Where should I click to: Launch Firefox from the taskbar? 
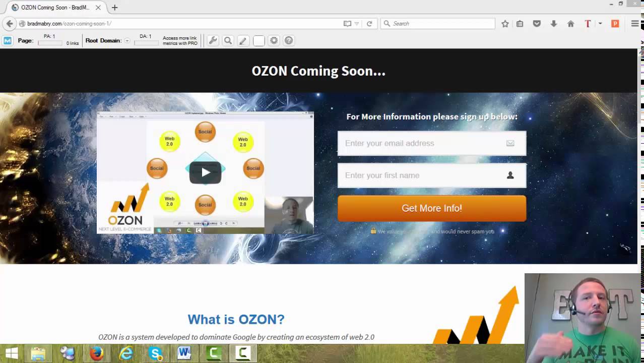[x=96, y=353]
